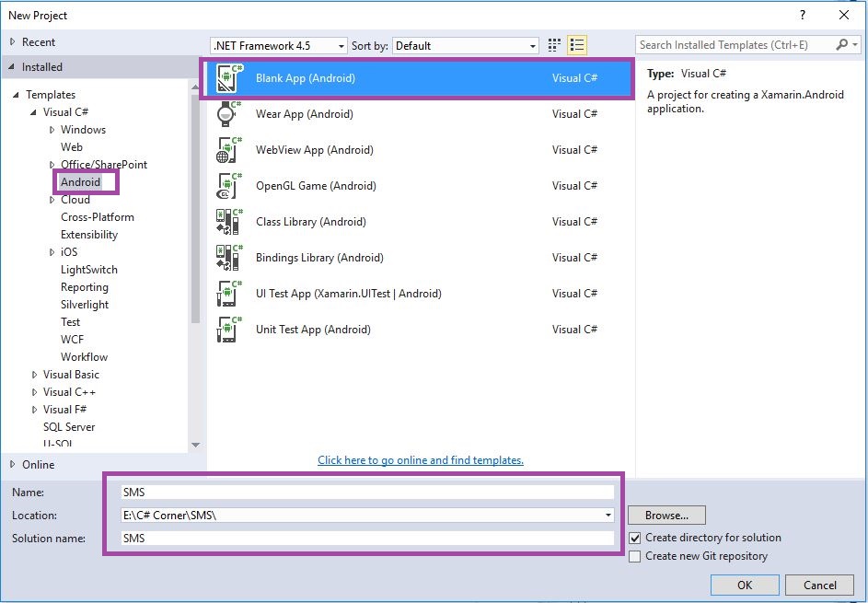The image size is (868, 603).
Task: Select UI Test App (Xamarin.UITest | Android) label
Action: pos(349,294)
